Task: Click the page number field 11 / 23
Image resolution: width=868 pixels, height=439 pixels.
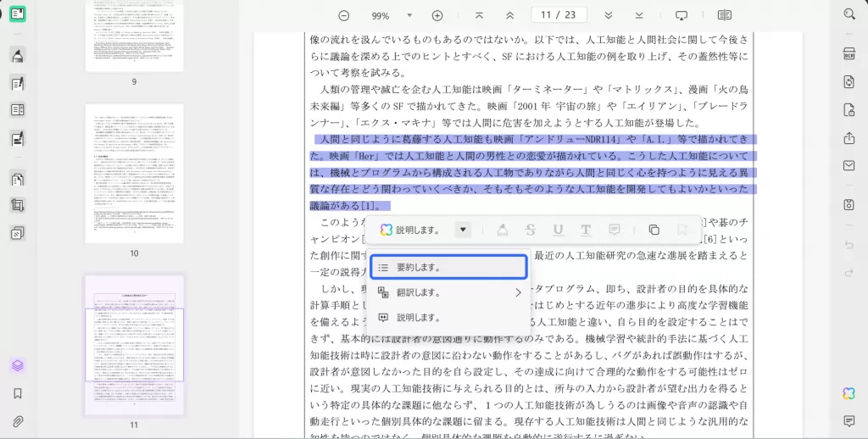Action: (x=559, y=15)
